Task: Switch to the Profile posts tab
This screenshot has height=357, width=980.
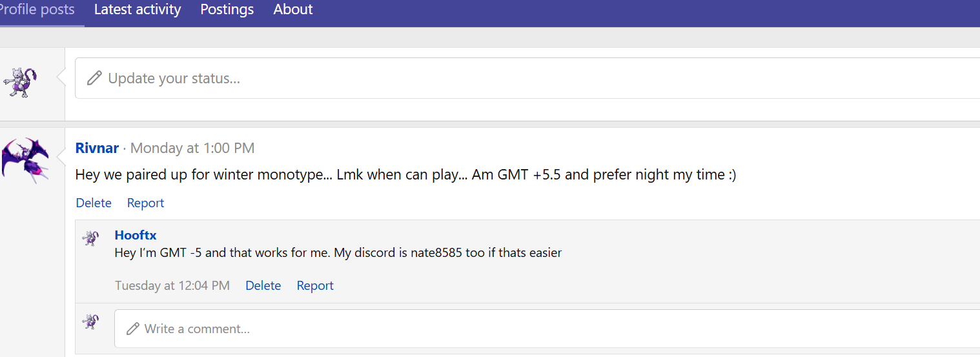Action: pos(37,10)
